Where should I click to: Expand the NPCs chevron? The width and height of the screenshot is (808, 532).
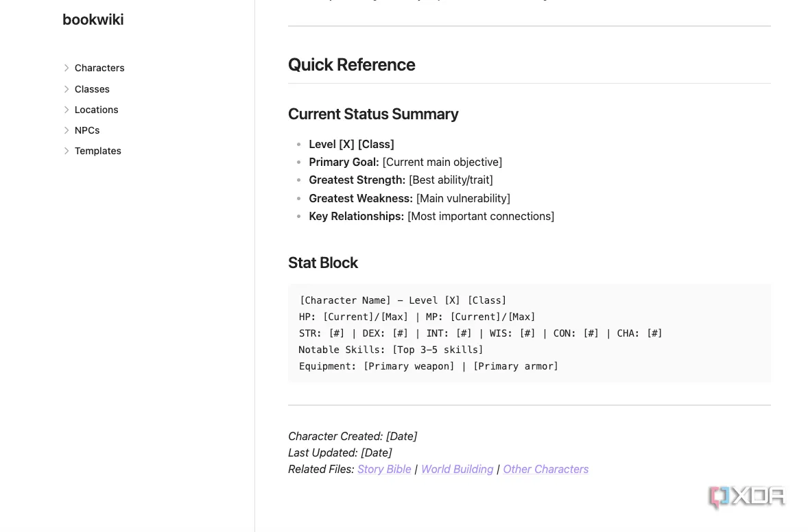[x=67, y=130]
